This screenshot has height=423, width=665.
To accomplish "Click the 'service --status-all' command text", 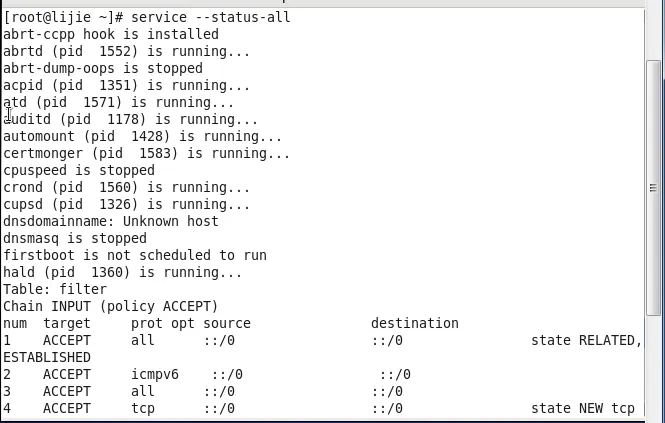I will pos(211,17).
